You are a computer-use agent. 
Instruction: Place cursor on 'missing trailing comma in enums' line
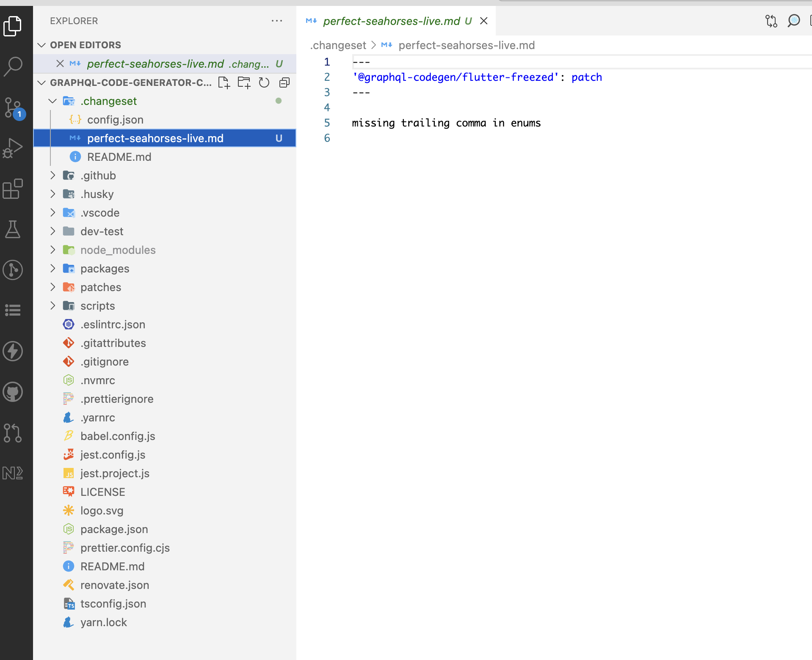[x=446, y=123]
